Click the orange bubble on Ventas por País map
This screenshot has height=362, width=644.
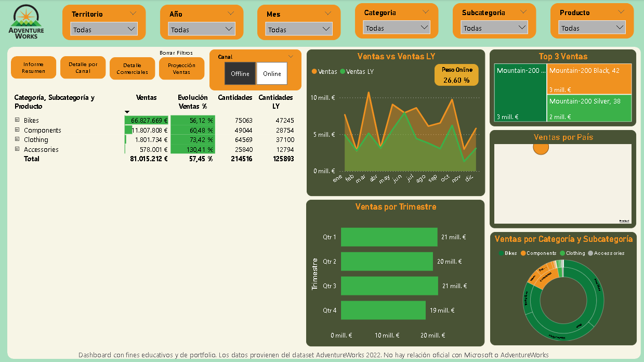click(x=541, y=148)
